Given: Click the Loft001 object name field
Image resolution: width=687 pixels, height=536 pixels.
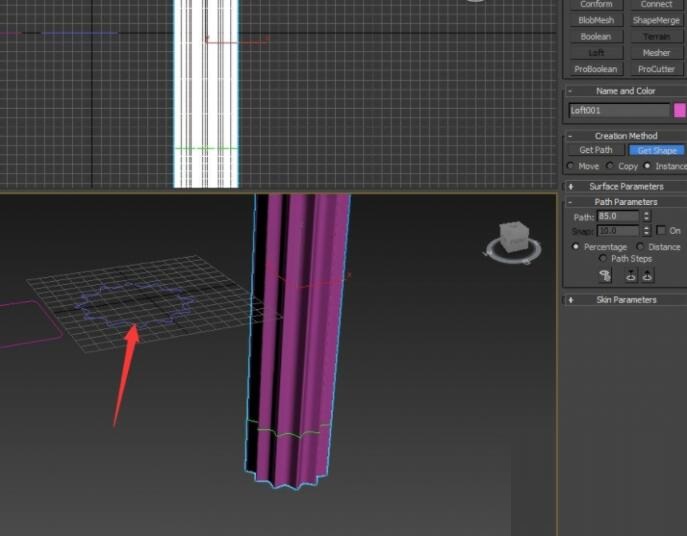Looking at the screenshot, I should coord(619,110).
